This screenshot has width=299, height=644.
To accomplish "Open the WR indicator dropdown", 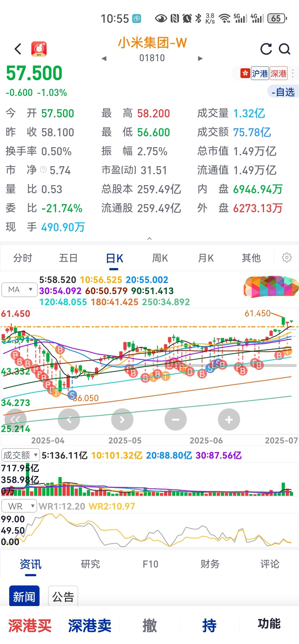I will 19,506.
